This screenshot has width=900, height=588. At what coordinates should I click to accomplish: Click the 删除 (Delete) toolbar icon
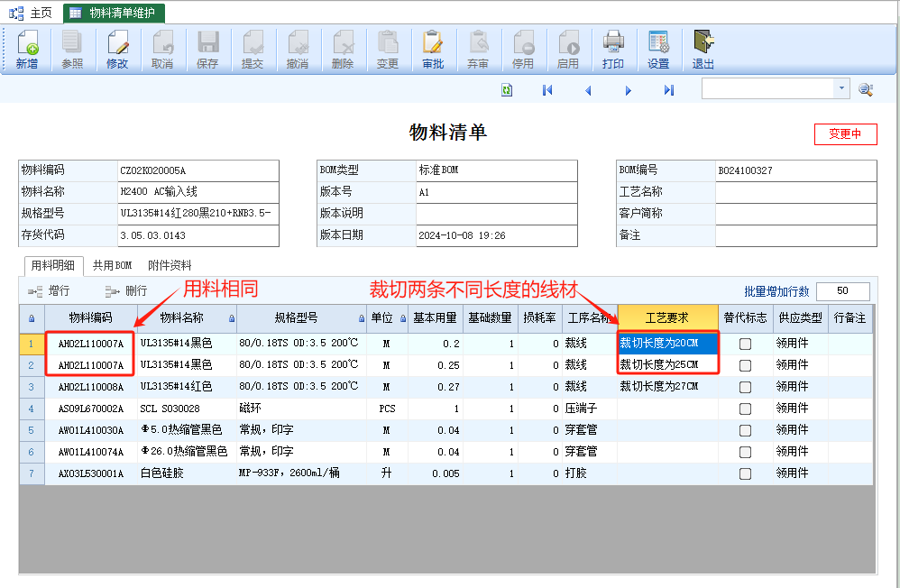343,50
